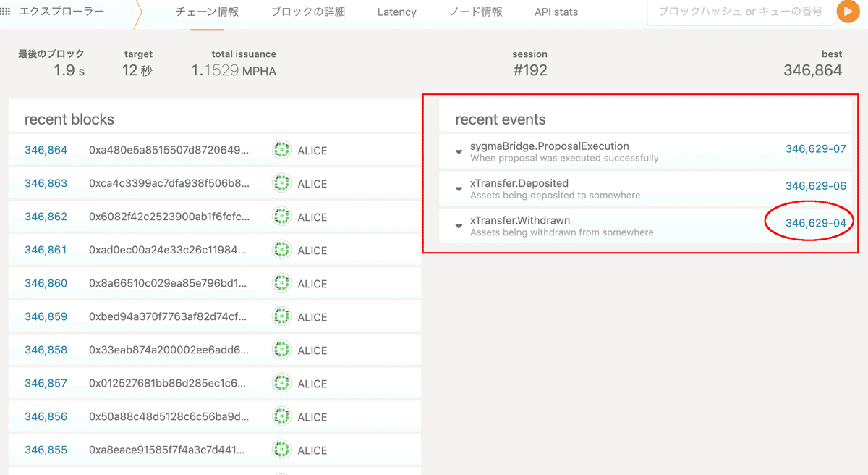Open the エクスプローラー section menu
The width and height of the screenshot is (868, 475).
(62, 12)
